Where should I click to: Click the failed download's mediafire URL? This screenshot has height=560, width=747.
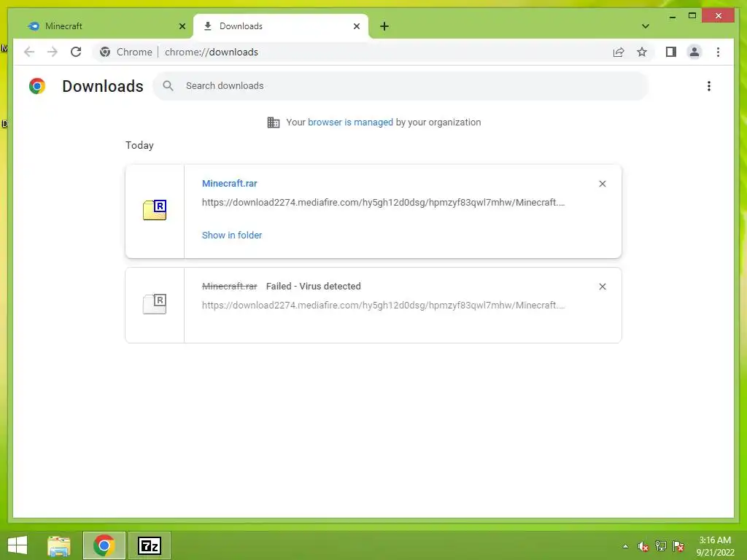pyautogui.click(x=383, y=306)
